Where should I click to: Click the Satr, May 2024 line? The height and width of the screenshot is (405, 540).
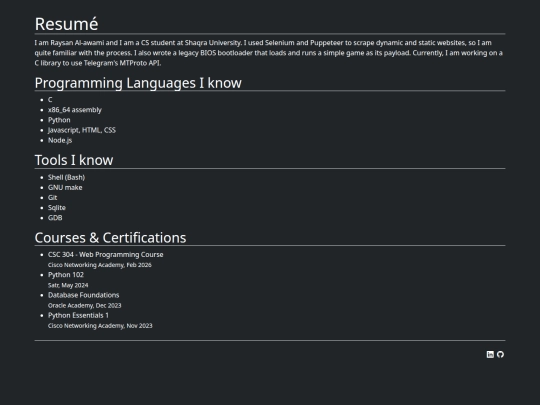pyautogui.click(x=68, y=285)
